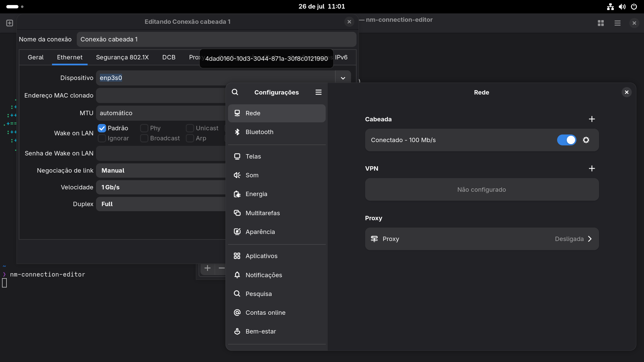Viewport: 644px width, 362px height.
Task: Open Aplicativos settings panel
Action: 277,256
